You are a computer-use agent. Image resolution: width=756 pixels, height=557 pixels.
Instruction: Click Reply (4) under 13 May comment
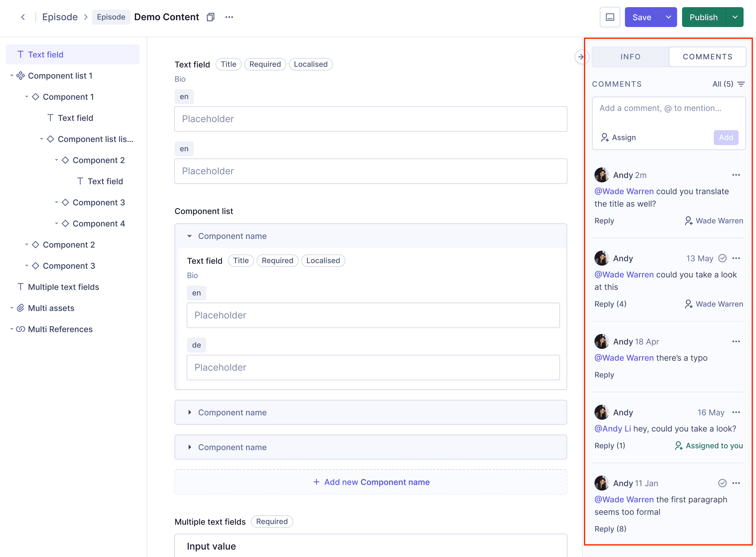tap(610, 304)
